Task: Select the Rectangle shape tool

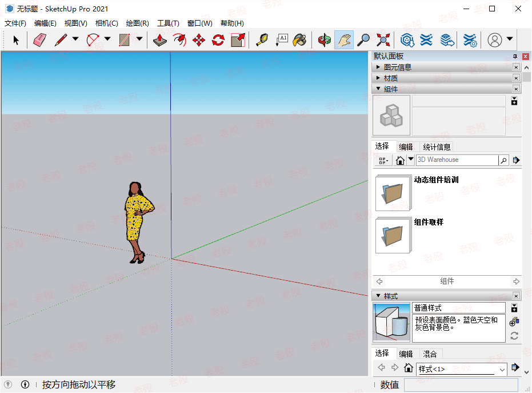Action: pos(124,40)
